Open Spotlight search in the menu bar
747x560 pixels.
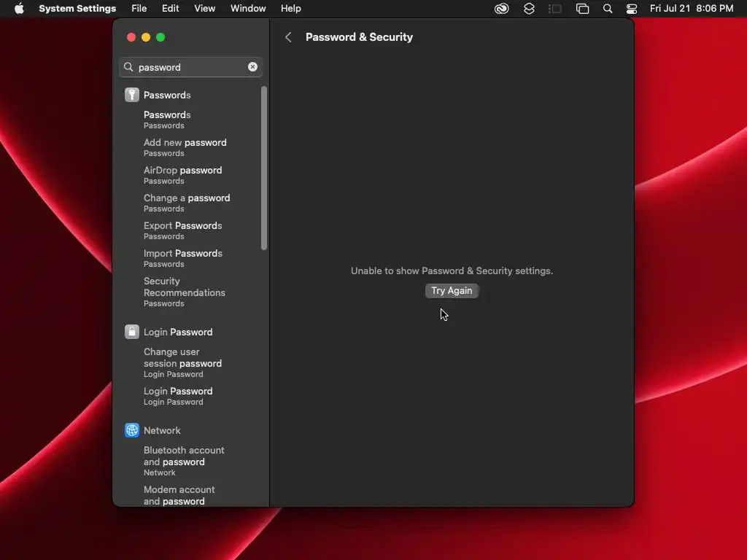(608, 9)
